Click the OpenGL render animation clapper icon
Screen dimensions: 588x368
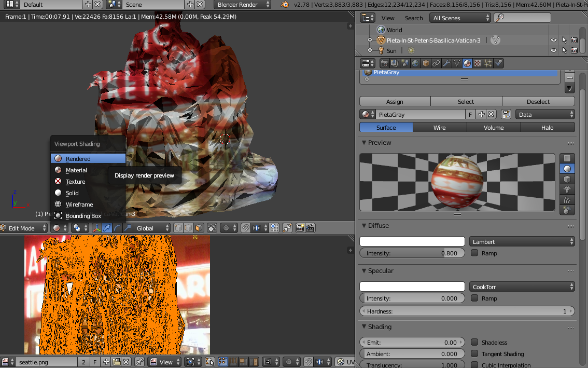tap(310, 228)
